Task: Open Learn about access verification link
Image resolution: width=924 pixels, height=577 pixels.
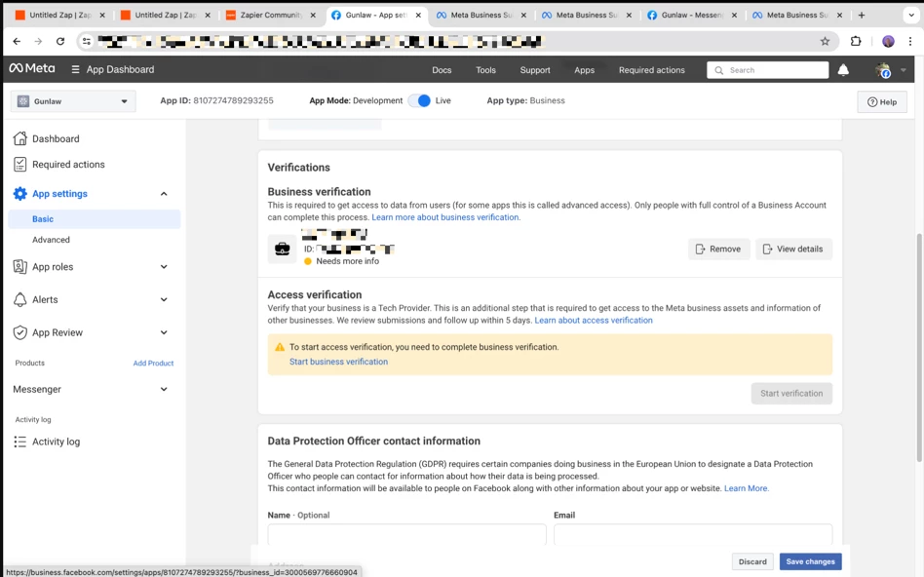Action: (x=594, y=321)
